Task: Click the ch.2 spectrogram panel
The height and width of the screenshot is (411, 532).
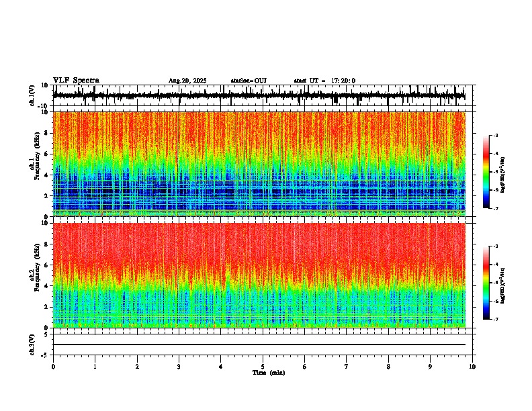Action: coord(259,275)
